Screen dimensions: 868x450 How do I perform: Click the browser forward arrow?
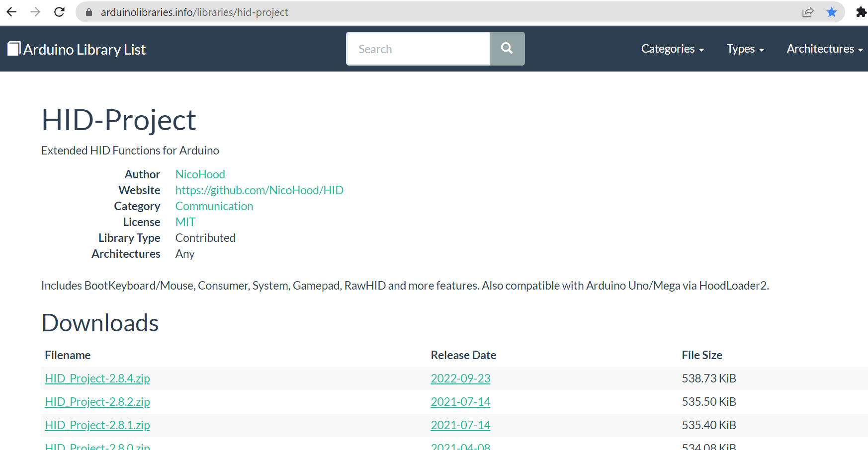coord(35,12)
